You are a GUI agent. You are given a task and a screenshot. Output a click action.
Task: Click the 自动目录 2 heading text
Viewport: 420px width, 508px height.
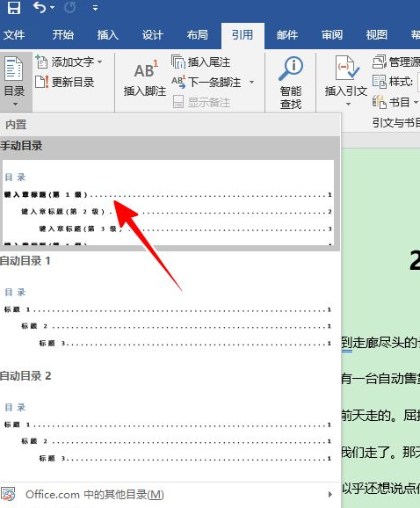[x=25, y=376]
